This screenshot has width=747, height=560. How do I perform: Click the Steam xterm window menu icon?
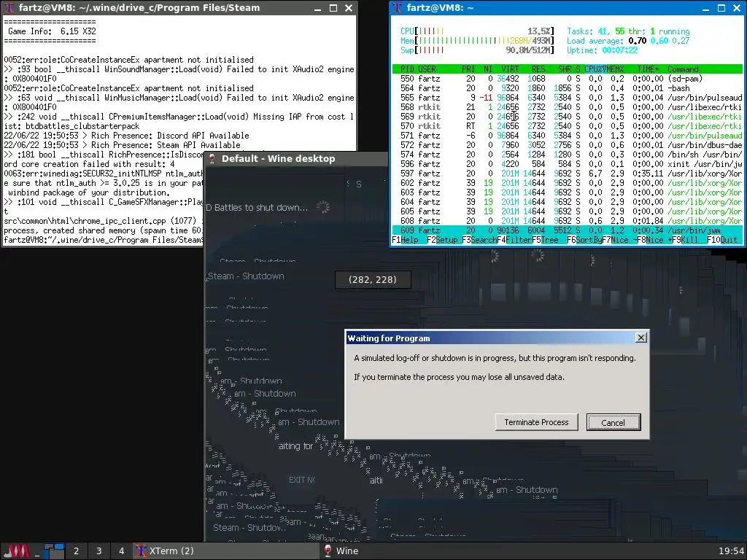click(x=9, y=7)
